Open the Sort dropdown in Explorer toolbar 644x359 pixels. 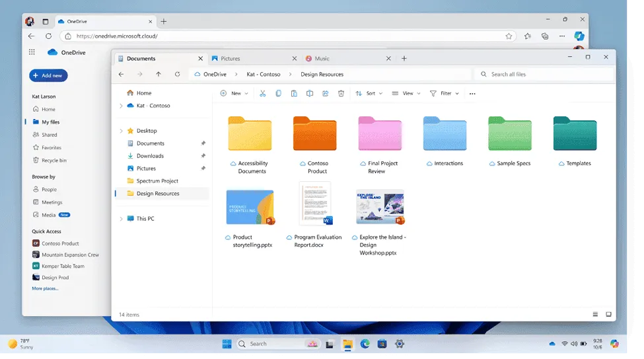pyautogui.click(x=369, y=93)
